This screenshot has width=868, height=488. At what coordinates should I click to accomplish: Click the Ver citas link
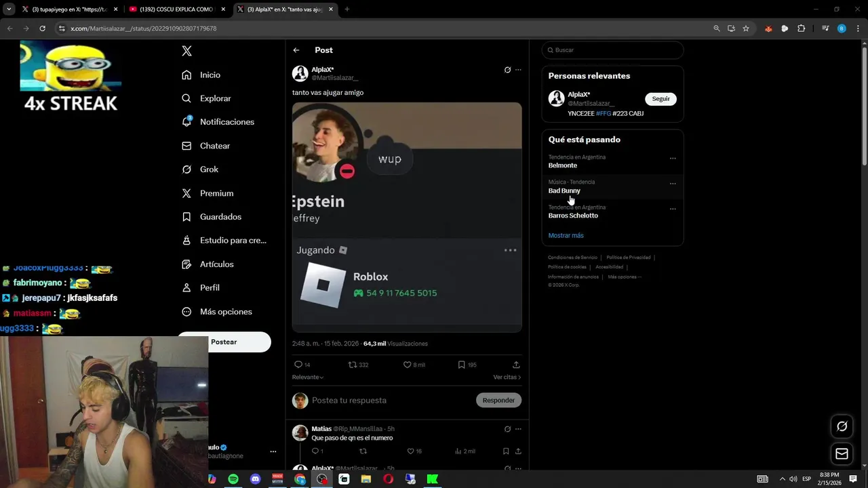click(507, 377)
